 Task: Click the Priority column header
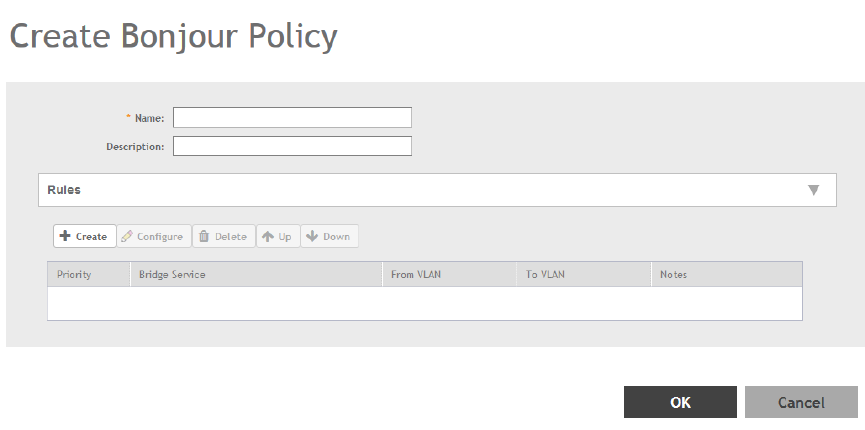(89, 274)
